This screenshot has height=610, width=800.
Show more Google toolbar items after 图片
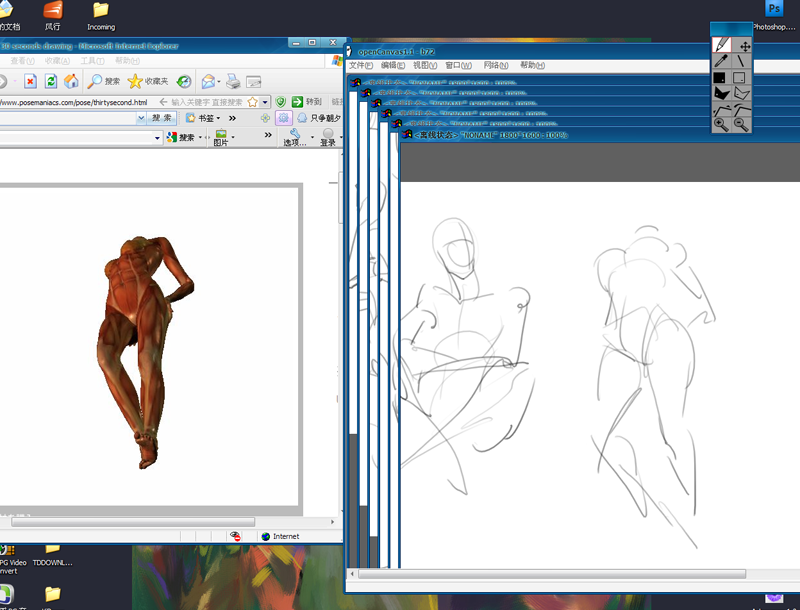(268, 135)
